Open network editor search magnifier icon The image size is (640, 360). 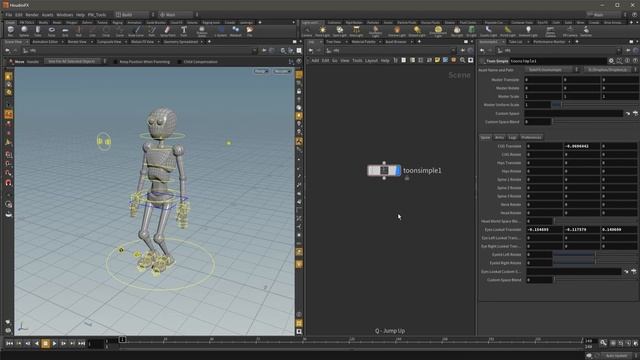click(x=462, y=60)
